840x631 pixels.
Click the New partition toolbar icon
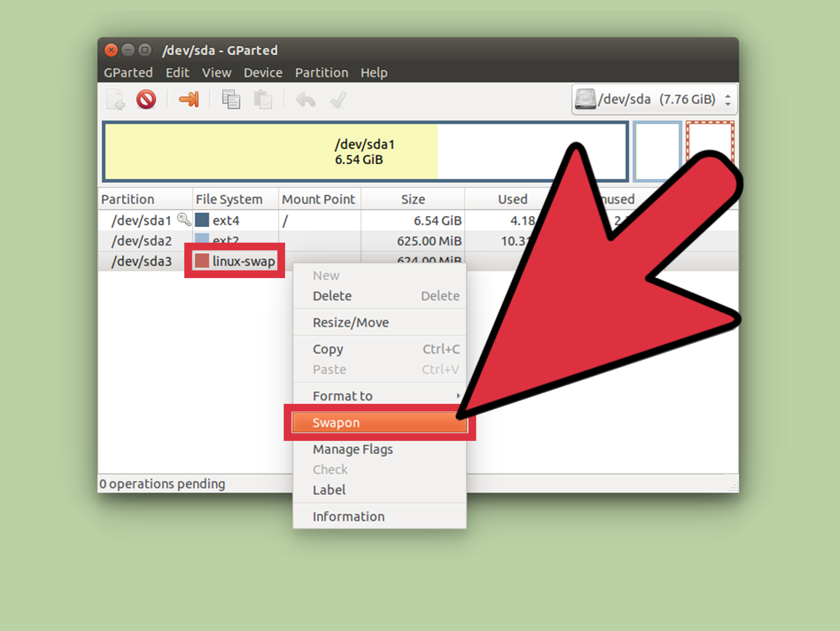coord(115,100)
